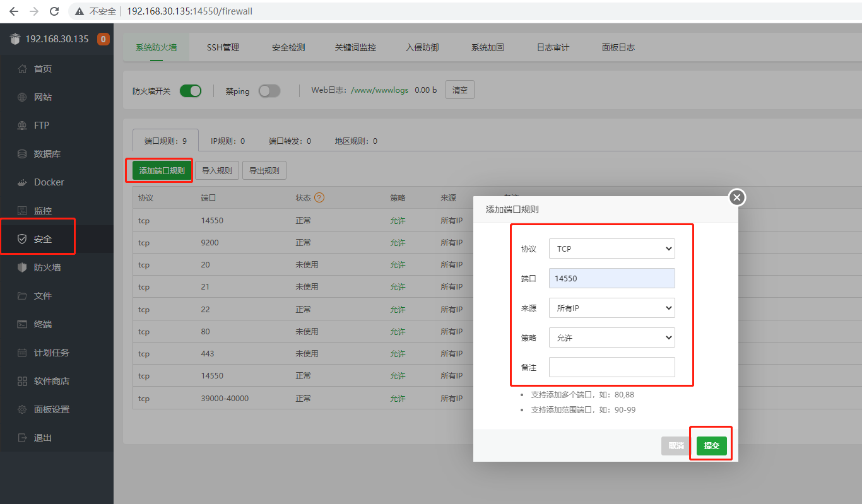
Task: Switch to the SSH管理 tab
Action: 223,47
